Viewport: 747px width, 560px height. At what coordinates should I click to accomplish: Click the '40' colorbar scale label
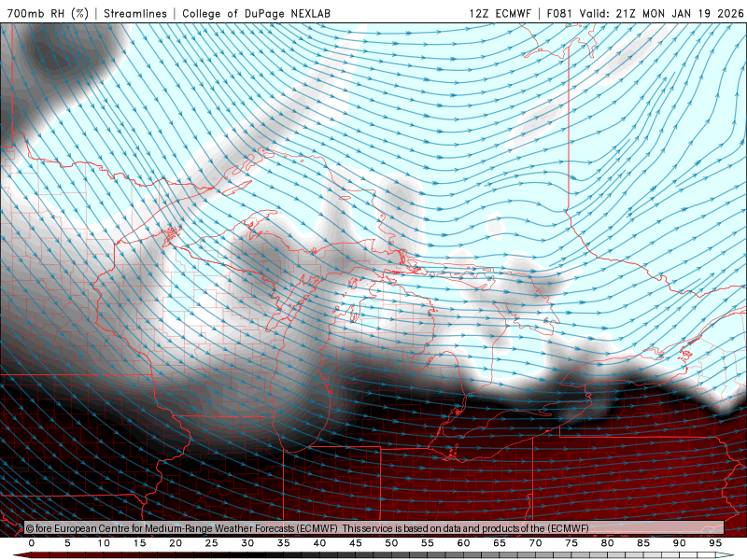click(319, 543)
